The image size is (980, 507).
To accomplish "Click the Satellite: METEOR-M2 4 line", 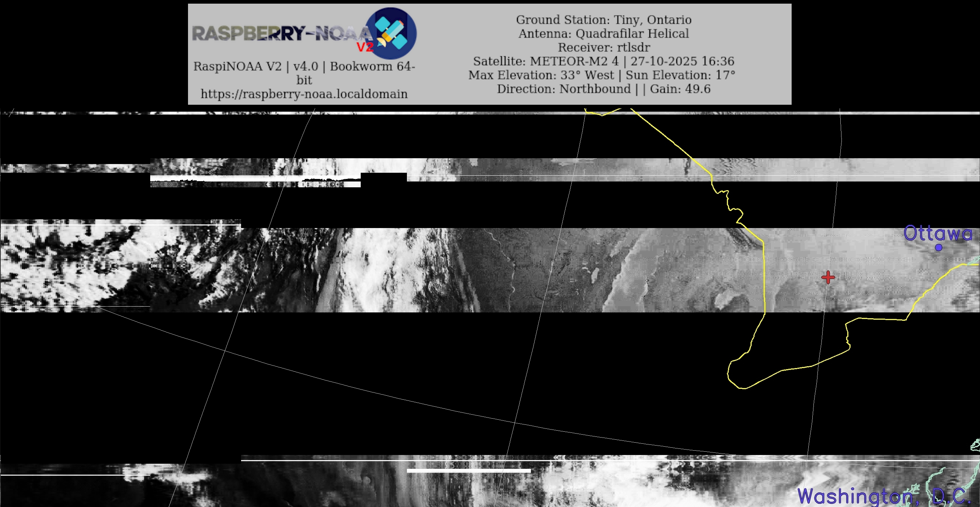I will tap(603, 61).
